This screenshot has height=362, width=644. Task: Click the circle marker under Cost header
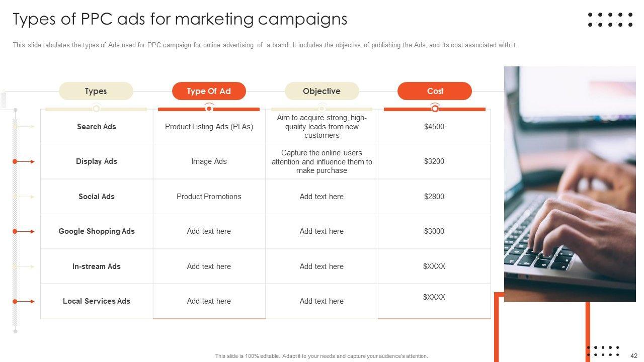435,108
